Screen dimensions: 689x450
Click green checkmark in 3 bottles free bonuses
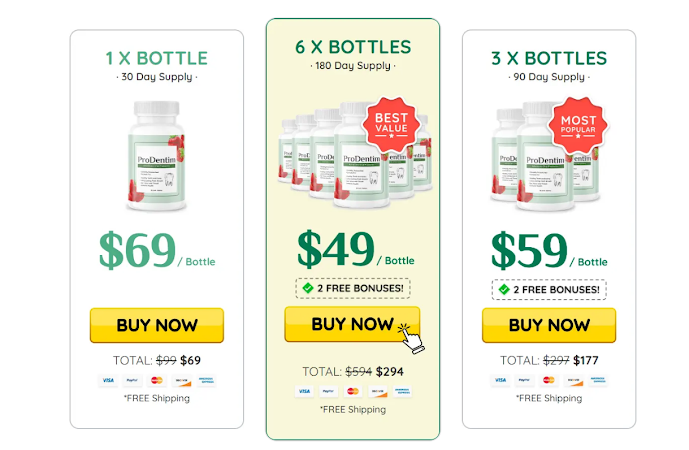point(504,290)
